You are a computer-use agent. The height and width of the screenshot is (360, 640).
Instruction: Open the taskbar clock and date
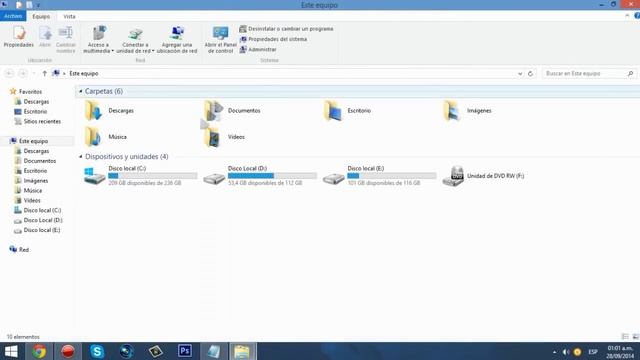point(620,352)
